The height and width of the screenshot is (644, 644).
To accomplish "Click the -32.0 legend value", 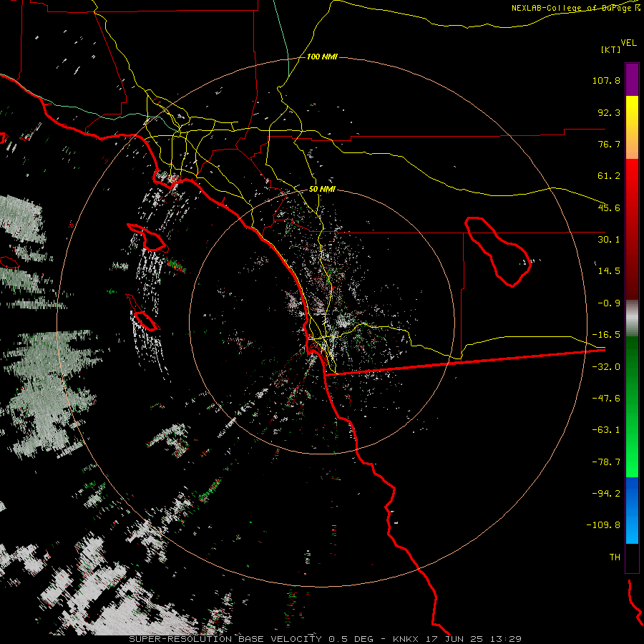I will 606,367.
